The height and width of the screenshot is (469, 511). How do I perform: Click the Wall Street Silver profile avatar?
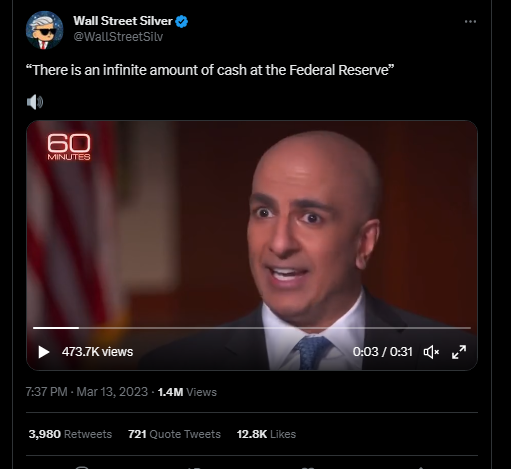click(x=44, y=30)
